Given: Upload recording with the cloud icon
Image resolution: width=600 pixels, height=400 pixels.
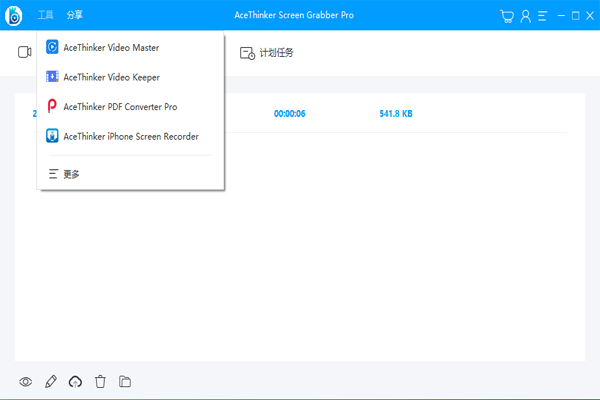Looking at the screenshot, I should pyautogui.click(x=75, y=382).
